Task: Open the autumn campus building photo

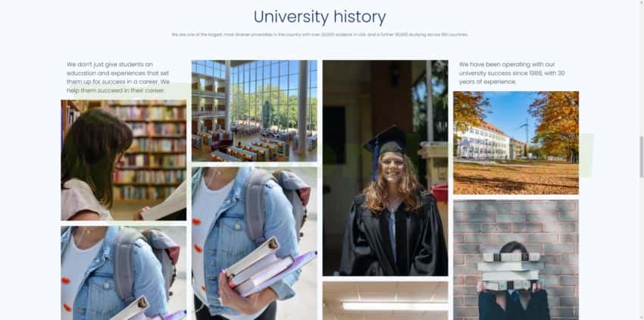Action: [516, 143]
